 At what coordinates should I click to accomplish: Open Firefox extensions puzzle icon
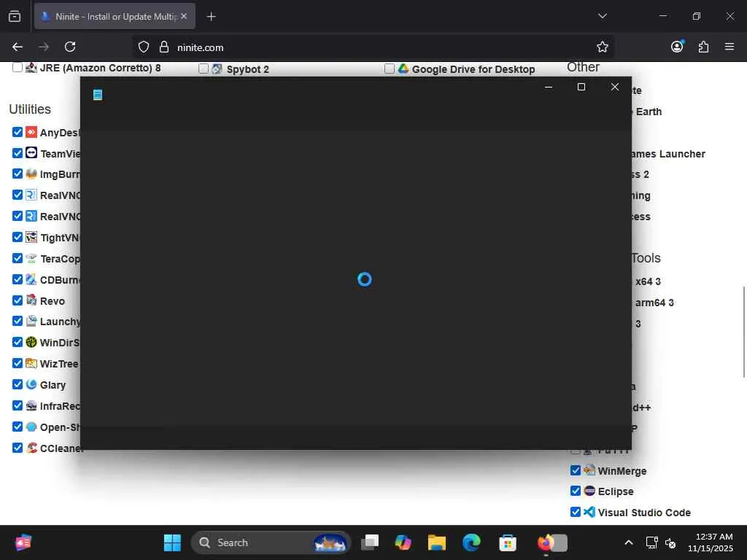point(703,47)
